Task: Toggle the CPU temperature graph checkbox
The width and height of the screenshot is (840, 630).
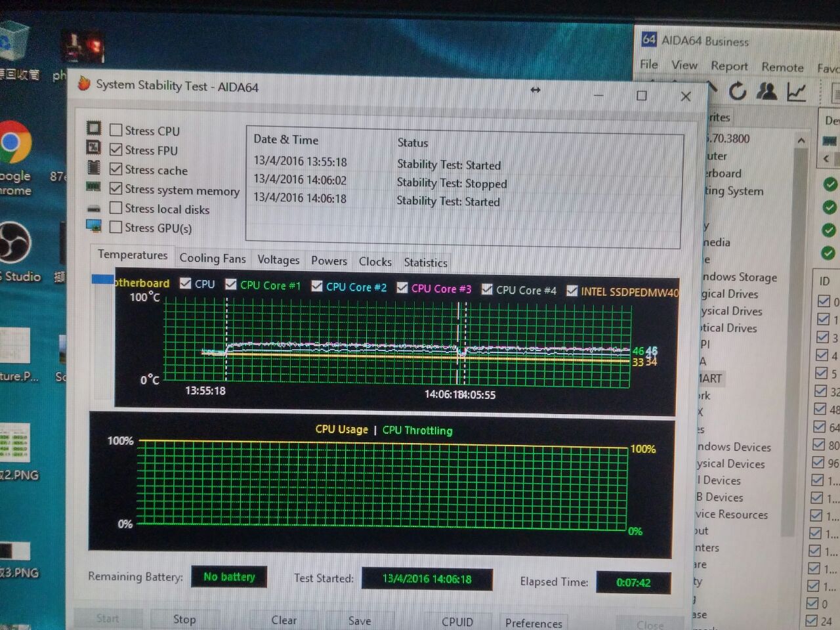Action: tap(186, 283)
